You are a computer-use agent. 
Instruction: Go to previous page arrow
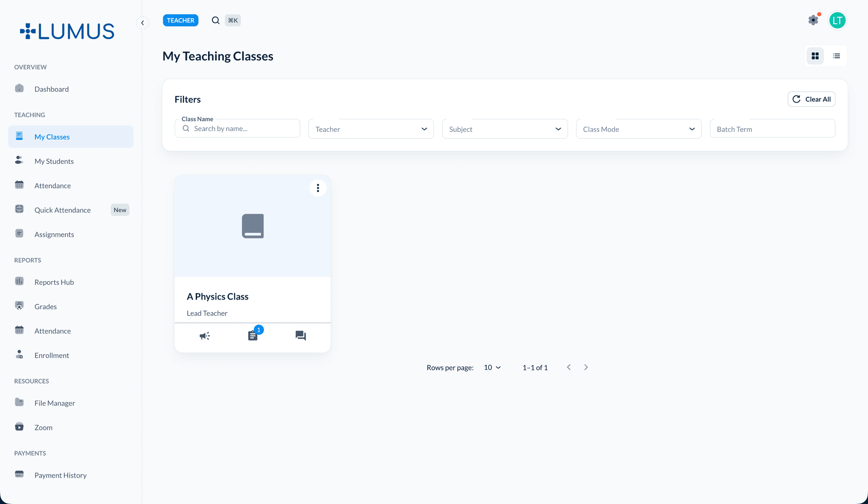coord(569,367)
